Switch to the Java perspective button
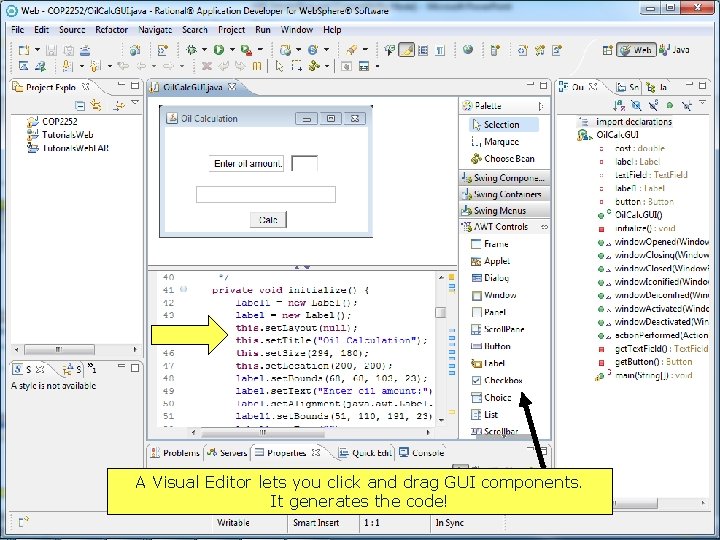The height and width of the screenshot is (540, 720). [x=675, y=50]
